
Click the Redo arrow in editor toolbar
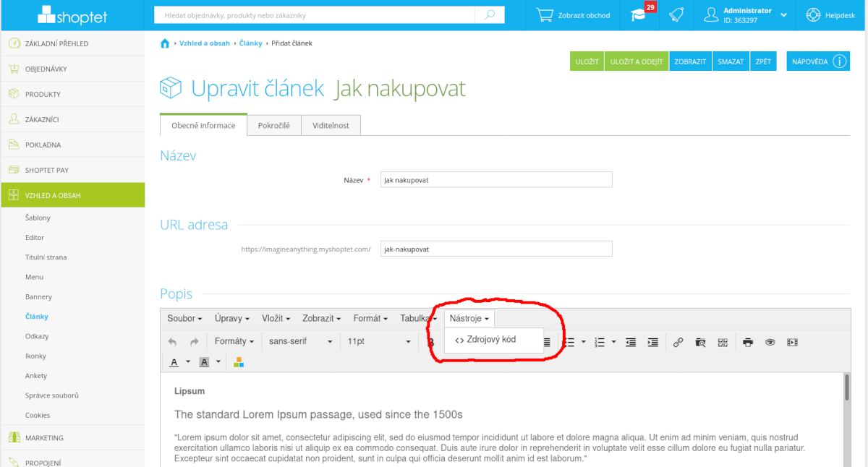[x=194, y=342]
